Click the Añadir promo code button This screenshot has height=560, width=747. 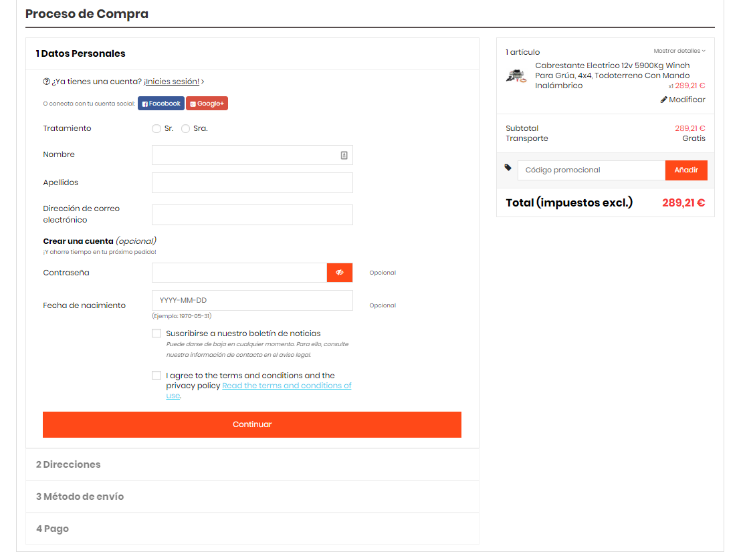click(x=685, y=170)
